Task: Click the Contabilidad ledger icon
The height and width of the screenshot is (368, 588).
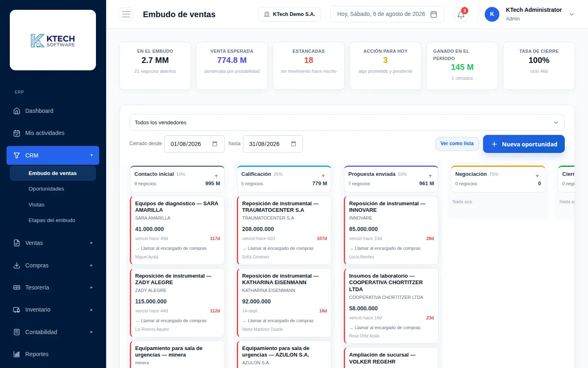Action: coord(17,332)
